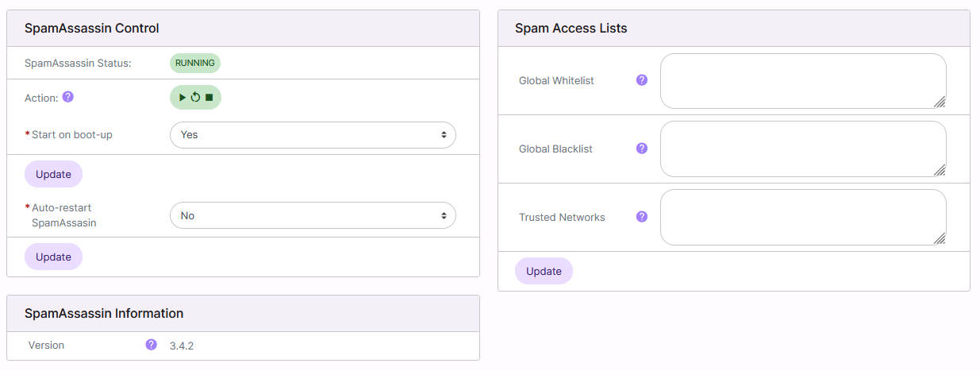980x371 pixels.
Task: Grab resize handle of Trusted Networks box
Action: (x=940, y=238)
